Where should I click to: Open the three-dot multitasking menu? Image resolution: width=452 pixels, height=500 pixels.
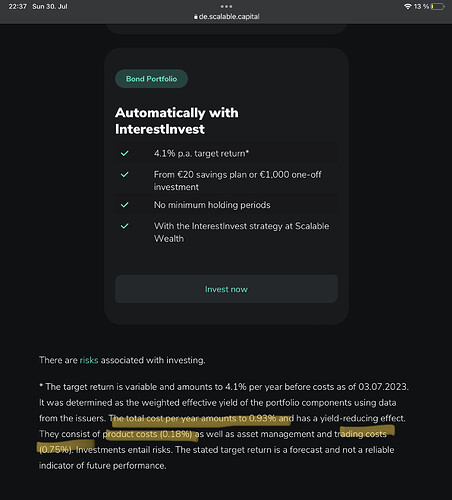click(226, 6)
